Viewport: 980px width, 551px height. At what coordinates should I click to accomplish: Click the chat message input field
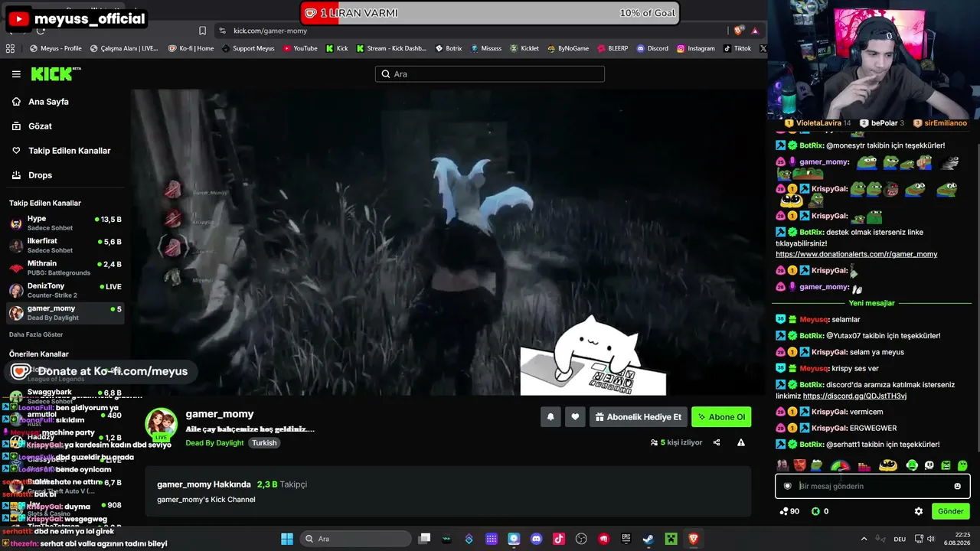pos(872,486)
